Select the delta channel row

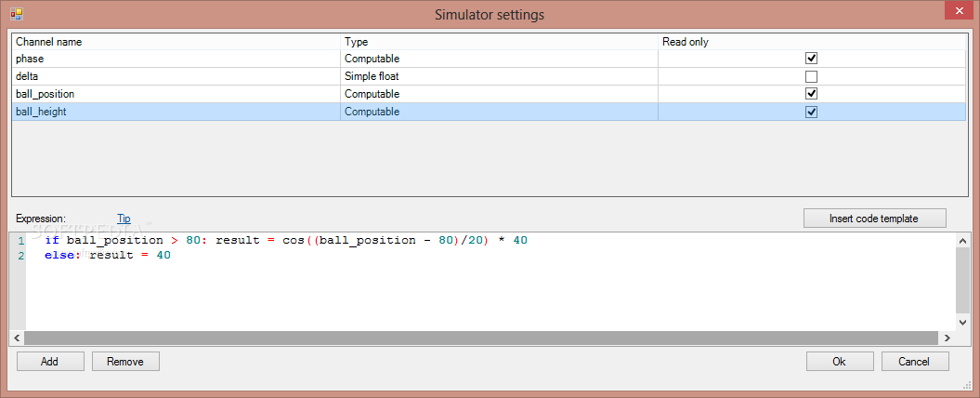[176, 76]
